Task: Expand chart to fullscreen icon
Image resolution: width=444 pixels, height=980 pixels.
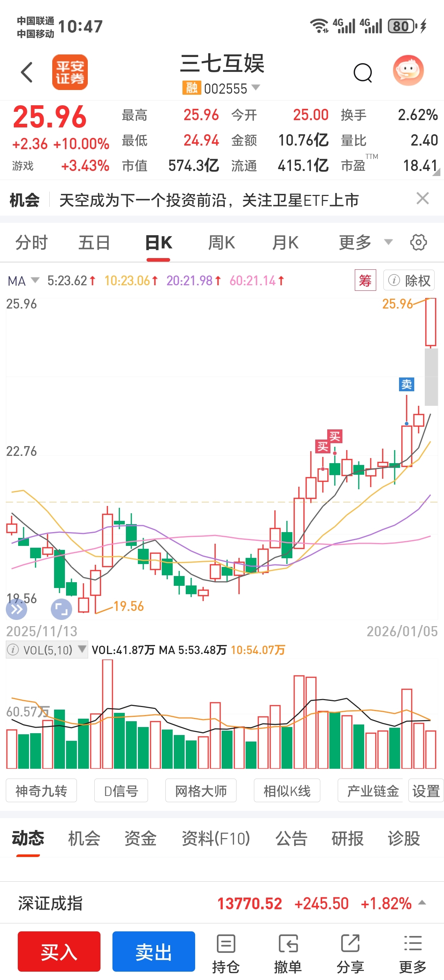Action: click(x=61, y=609)
